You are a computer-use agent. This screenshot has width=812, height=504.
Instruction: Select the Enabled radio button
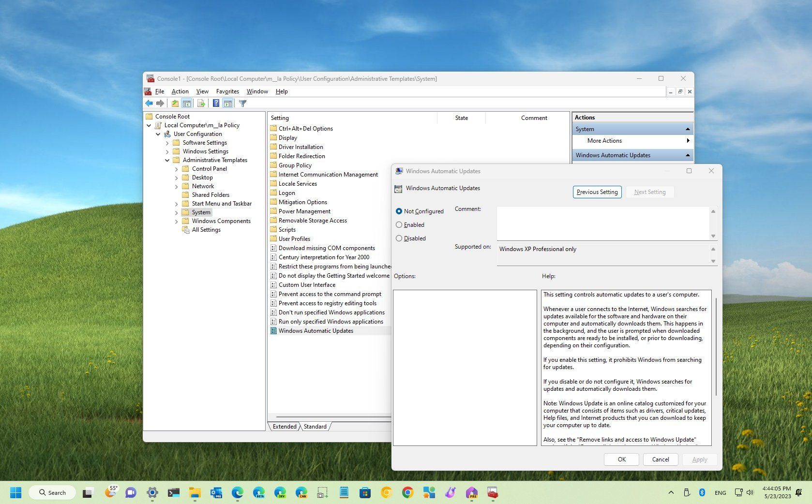coord(399,224)
